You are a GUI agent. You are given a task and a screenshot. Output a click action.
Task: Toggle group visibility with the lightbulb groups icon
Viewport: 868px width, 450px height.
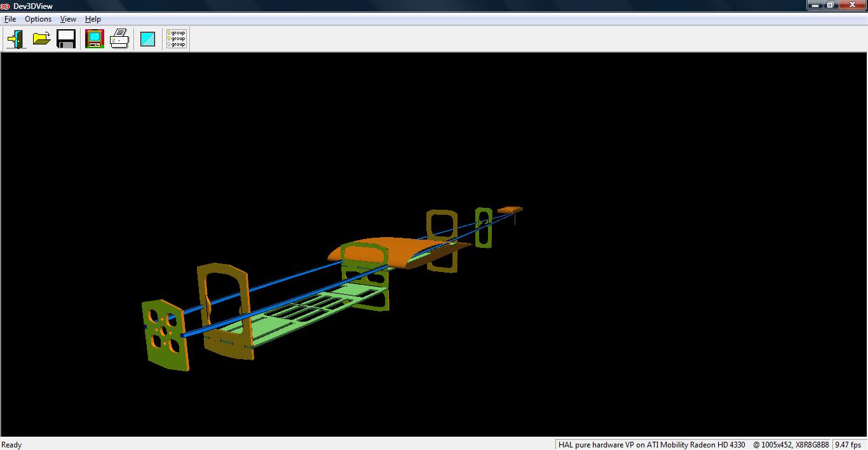tap(176, 39)
